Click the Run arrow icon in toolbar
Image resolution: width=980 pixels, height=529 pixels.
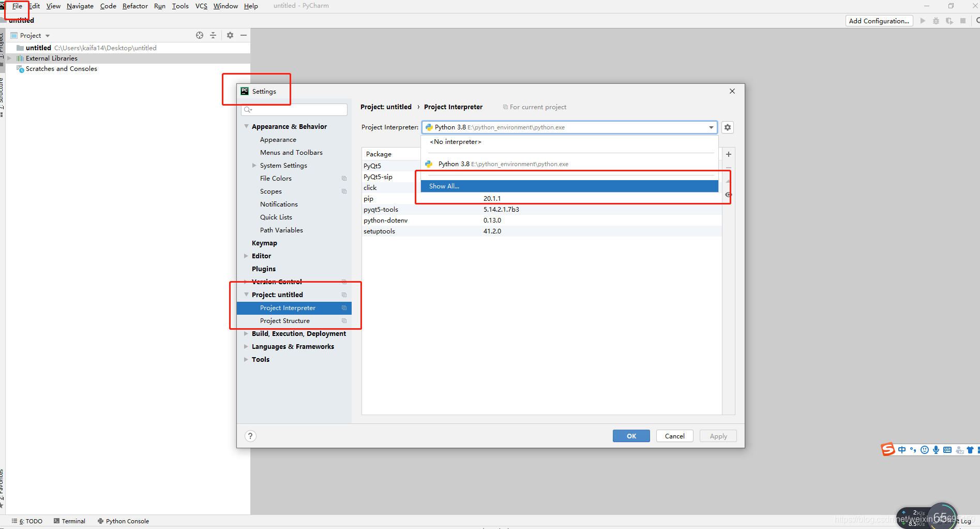tap(923, 21)
